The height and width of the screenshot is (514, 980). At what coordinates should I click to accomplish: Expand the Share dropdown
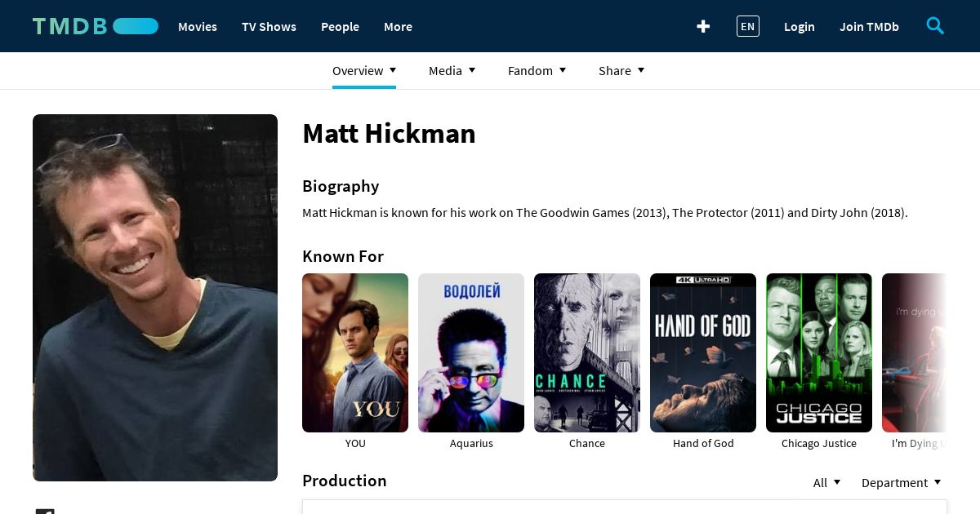click(x=621, y=71)
